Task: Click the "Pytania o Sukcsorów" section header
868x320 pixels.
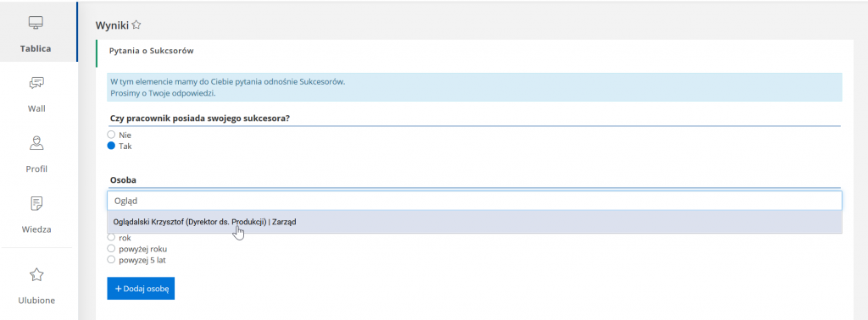Action: pyautogui.click(x=151, y=51)
